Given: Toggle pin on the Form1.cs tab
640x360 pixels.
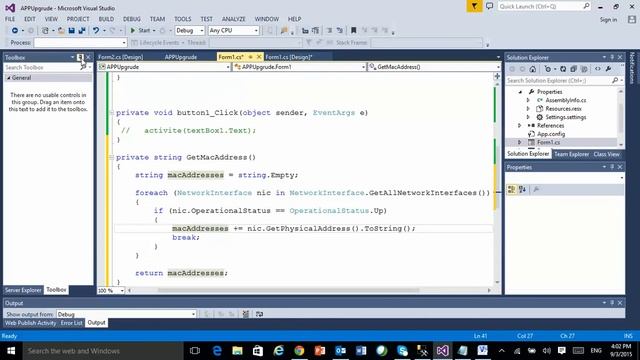Looking at the screenshot, I should 251,57.
